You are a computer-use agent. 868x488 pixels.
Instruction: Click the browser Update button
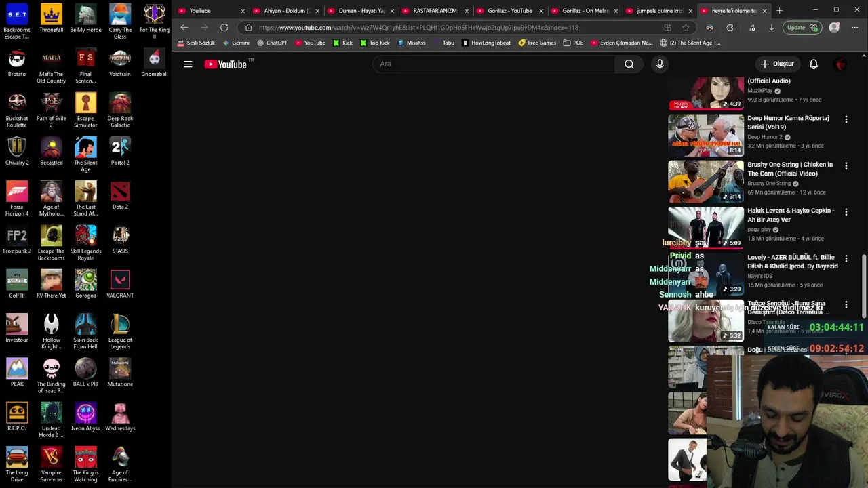(801, 28)
